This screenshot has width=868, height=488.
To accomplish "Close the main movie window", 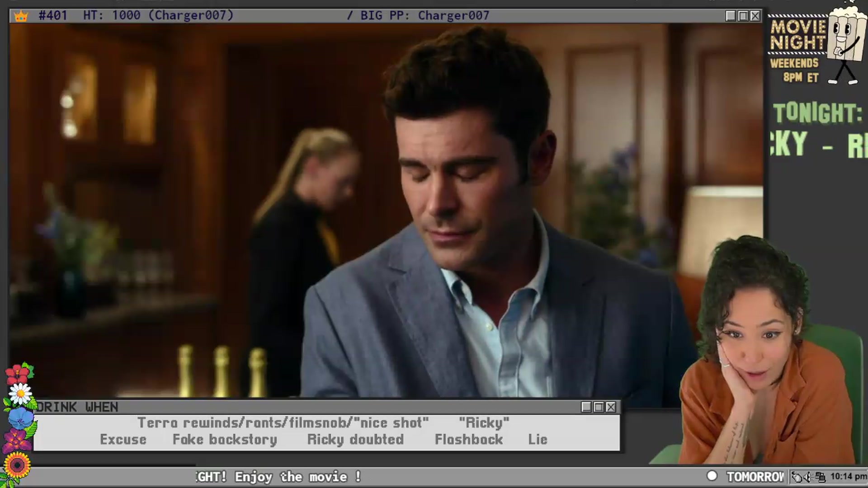I will (x=755, y=16).
